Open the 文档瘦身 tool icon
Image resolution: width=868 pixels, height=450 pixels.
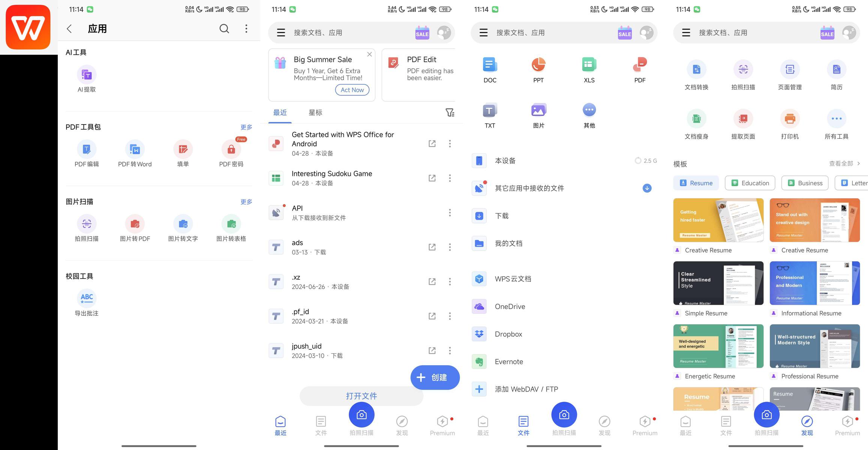(696, 119)
